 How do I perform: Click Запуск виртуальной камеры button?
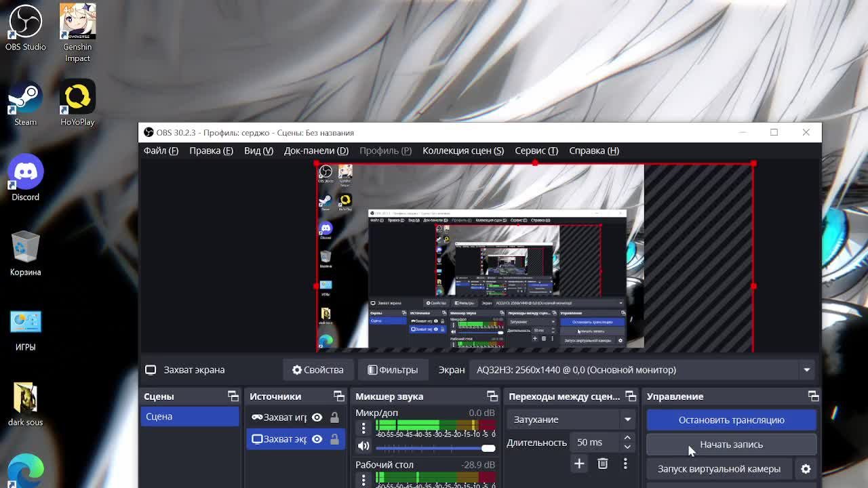tap(719, 469)
